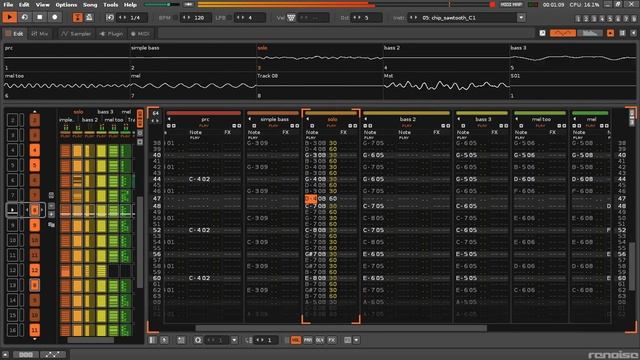Stop playback with the Stop button
This screenshot has width=640, height=360.
pos(40,17)
